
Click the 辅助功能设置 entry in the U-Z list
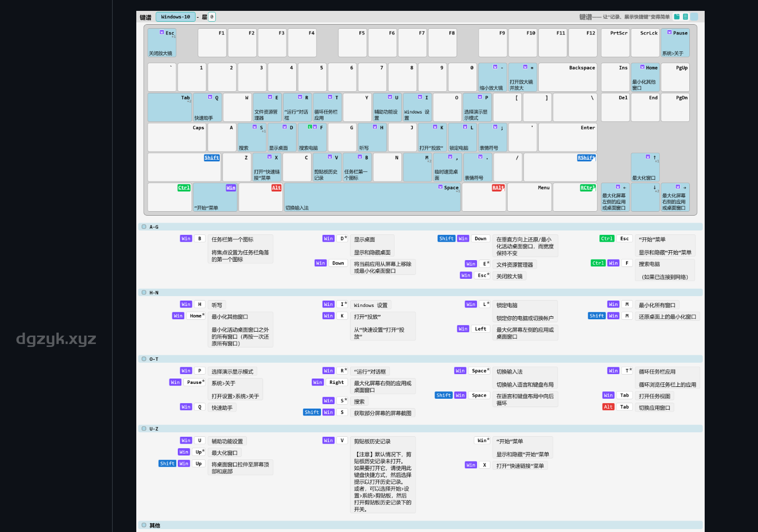(227, 442)
